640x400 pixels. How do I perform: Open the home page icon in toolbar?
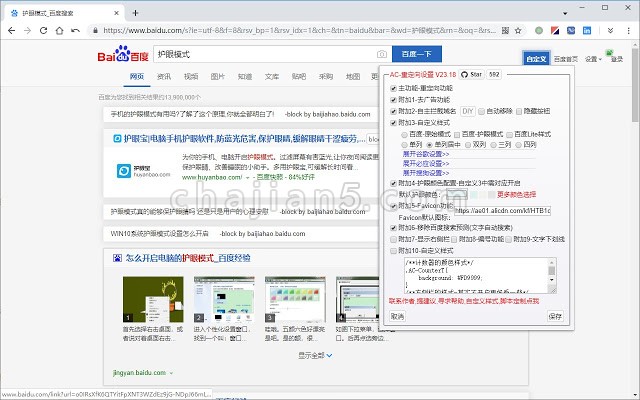59,31
